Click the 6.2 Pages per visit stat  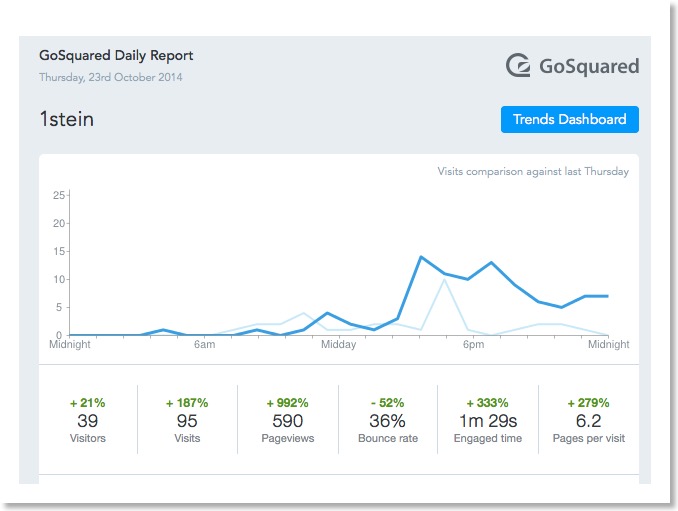(x=588, y=420)
